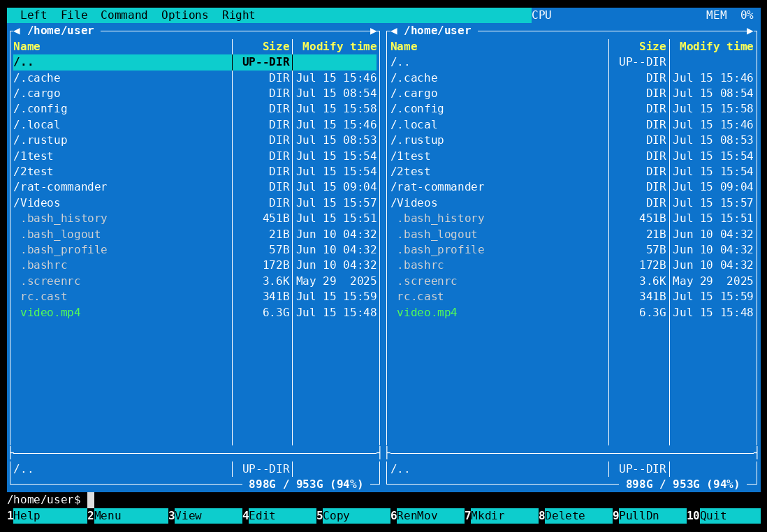Sort right panel by Modify time header
The image size is (767, 532).
coord(716,47)
